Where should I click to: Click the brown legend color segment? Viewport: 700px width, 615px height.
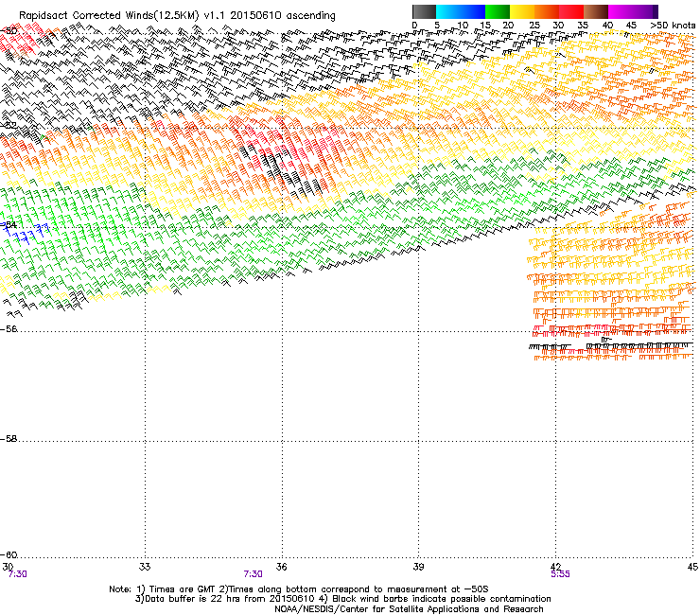click(x=596, y=11)
